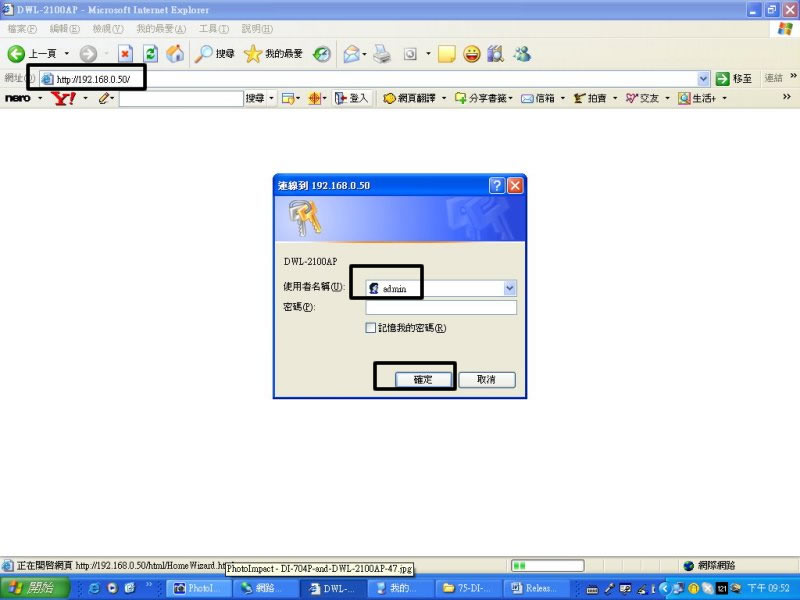Click the pencil icon in Yahoo toolbar
This screenshot has width=800, height=600.
(x=104, y=98)
